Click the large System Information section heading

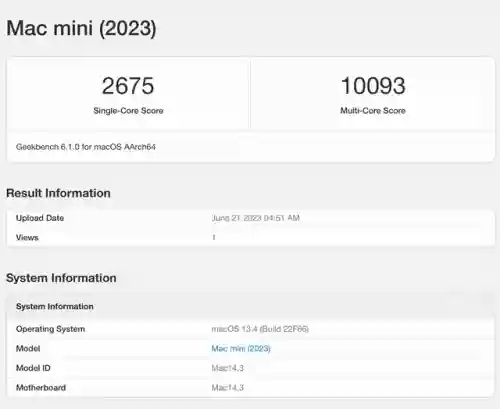(61, 278)
